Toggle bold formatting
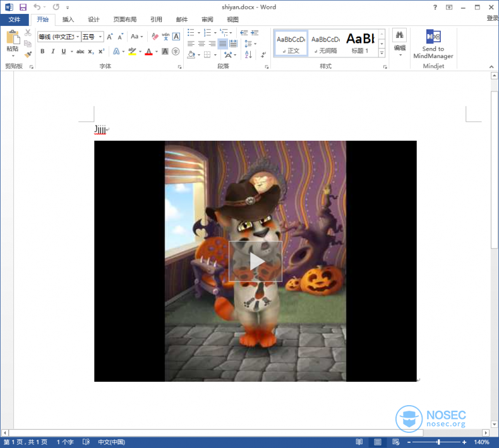 pyautogui.click(x=42, y=52)
